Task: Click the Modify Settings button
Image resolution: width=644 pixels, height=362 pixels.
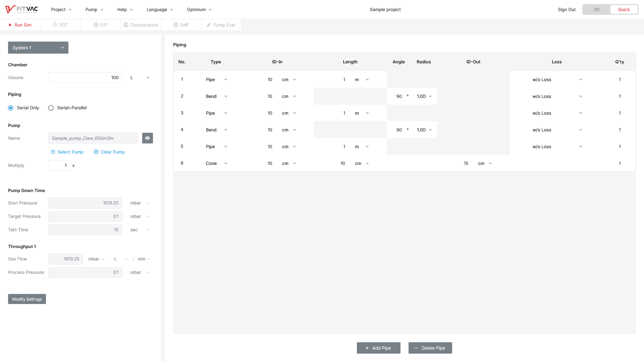Action: (x=27, y=299)
